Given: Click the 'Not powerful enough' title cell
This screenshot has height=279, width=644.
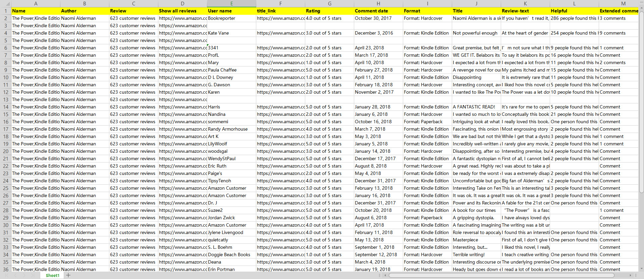Looking at the screenshot, I should (x=476, y=33).
